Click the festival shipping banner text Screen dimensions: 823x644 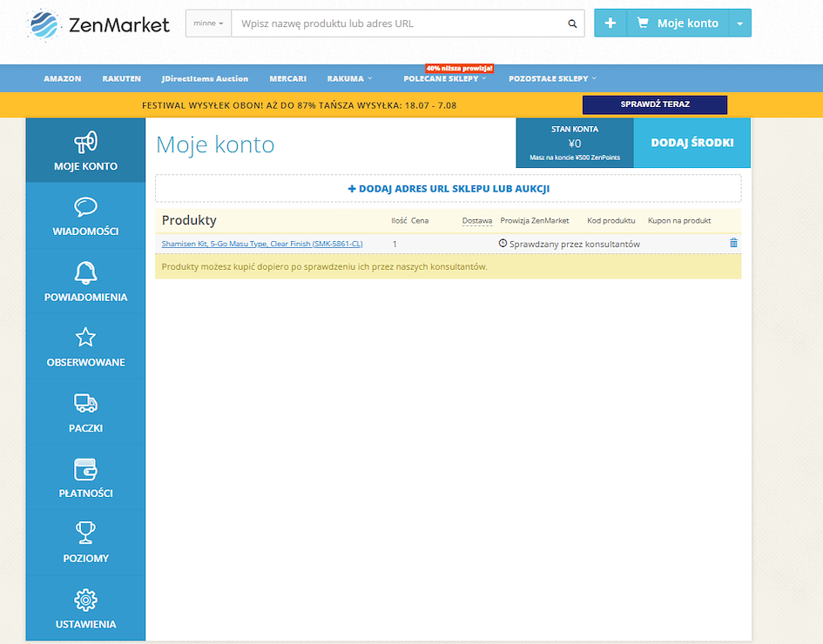click(300, 105)
